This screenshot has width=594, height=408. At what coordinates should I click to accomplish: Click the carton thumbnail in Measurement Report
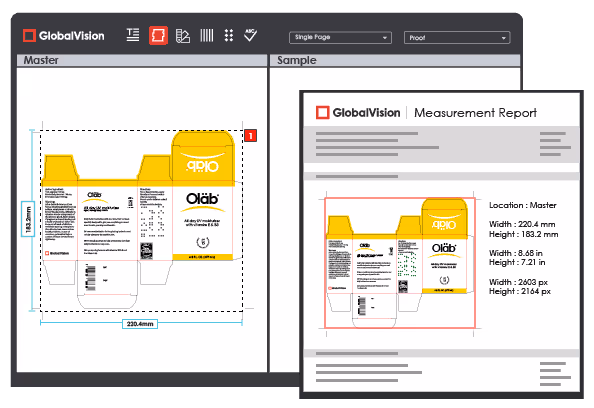pyautogui.click(x=400, y=263)
